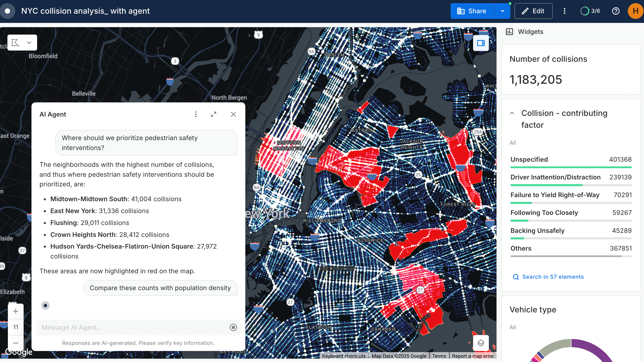
Task: Click the help question mark icon
Action: [616, 11]
